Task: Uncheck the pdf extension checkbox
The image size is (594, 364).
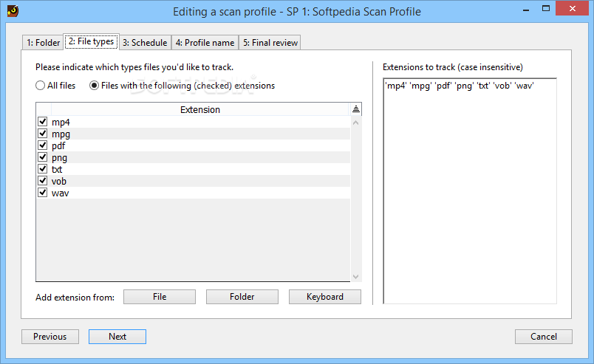Action: (42, 145)
